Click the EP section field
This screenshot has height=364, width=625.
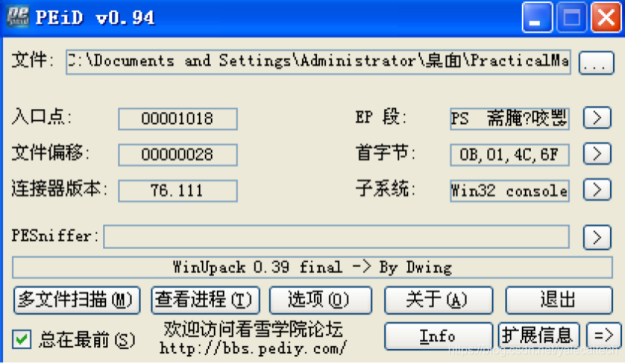(509, 119)
